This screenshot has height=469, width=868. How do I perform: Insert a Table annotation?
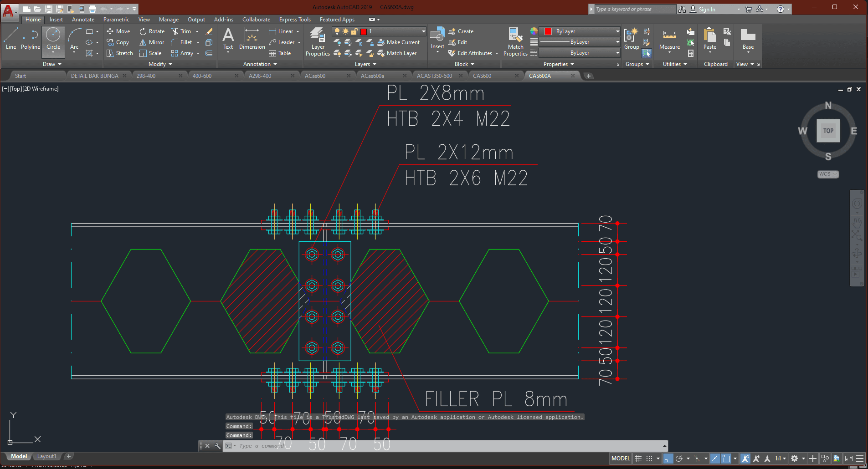pos(280,53)
